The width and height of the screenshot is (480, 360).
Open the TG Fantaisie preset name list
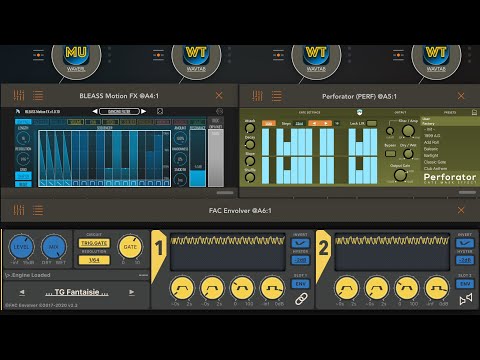point(77,292)
